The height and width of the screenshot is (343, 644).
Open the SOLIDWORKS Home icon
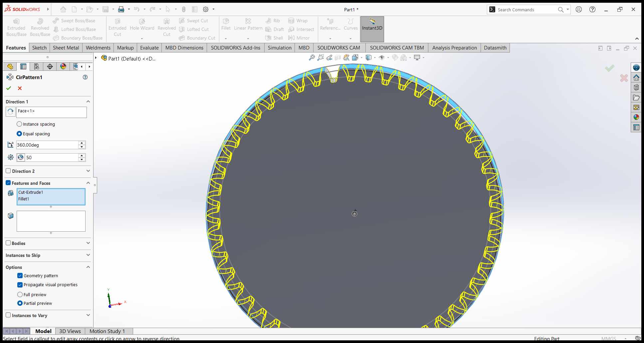[63, 9]
